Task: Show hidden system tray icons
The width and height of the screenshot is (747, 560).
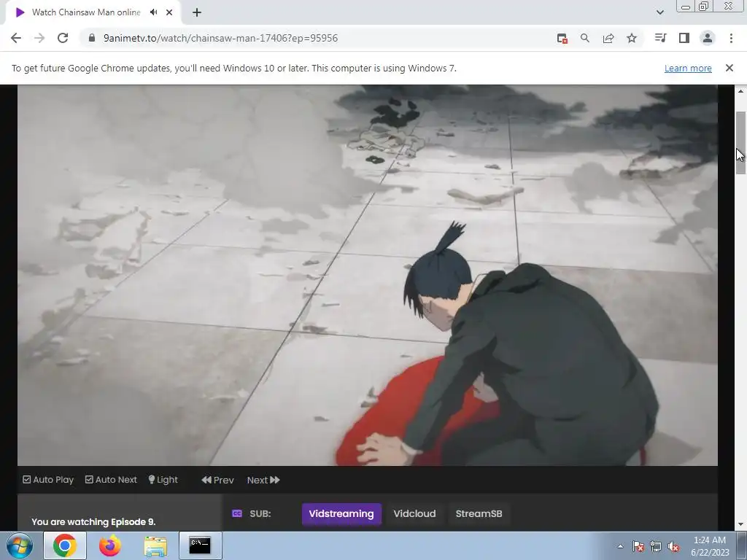Action: click(x=620, y=546)
